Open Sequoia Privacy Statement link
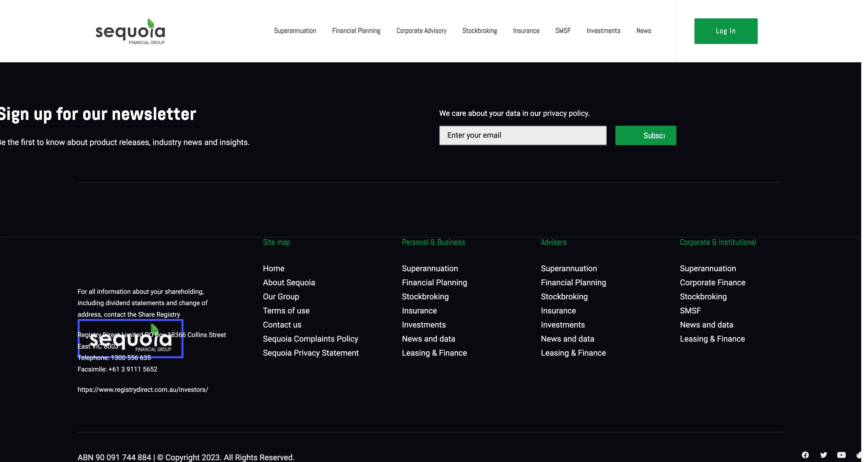 [x=311, y=353]
